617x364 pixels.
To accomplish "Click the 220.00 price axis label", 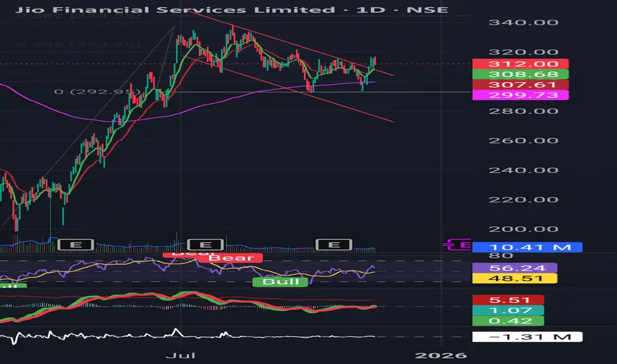I will 524,199.
